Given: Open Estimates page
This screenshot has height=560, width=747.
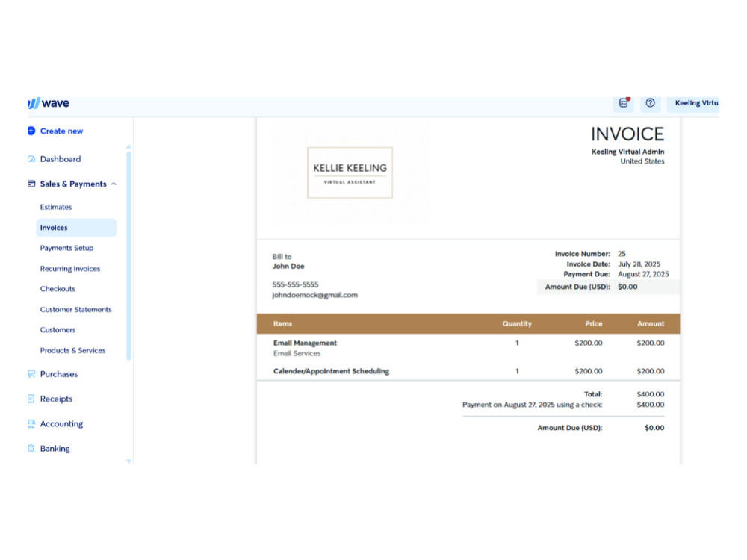Looking at the screenshot, I should coord(56,207).
